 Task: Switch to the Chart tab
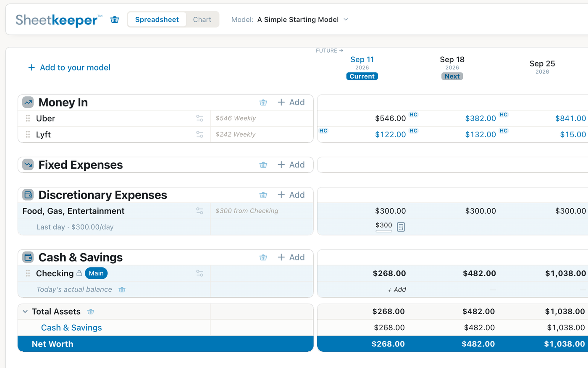pyautogui.click(x=202, y=20)
